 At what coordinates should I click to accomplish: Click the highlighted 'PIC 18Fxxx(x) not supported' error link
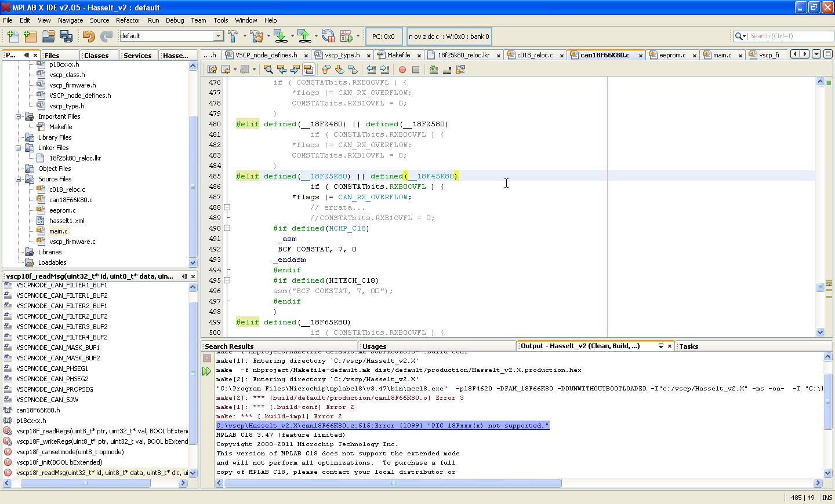(382, 426)
